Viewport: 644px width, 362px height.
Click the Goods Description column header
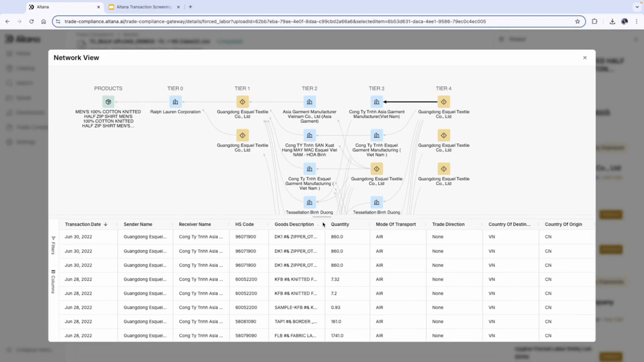pyautogui.click(x=294, y=224)
